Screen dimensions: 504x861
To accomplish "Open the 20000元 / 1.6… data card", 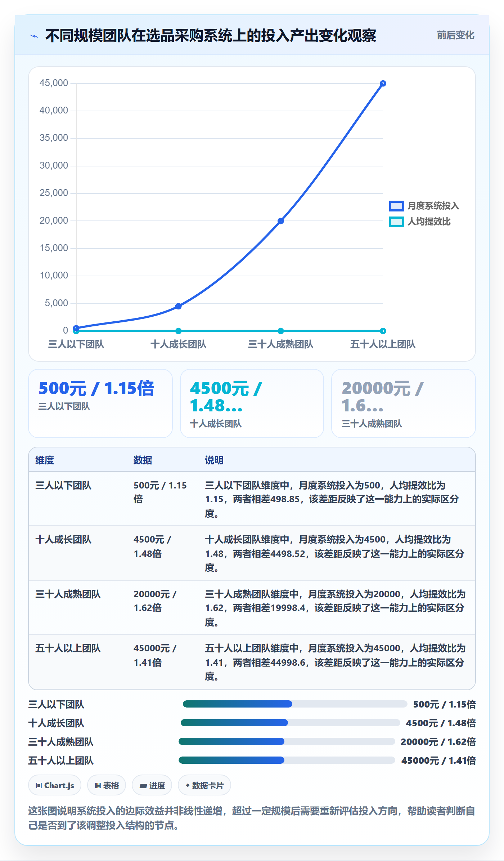I will [404, 403].
